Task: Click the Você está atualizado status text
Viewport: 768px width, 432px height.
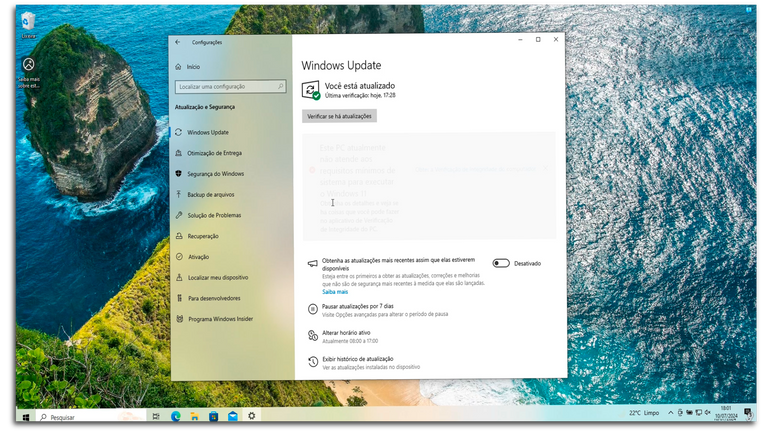Action: pyautogui.click(x=360, y=86)
